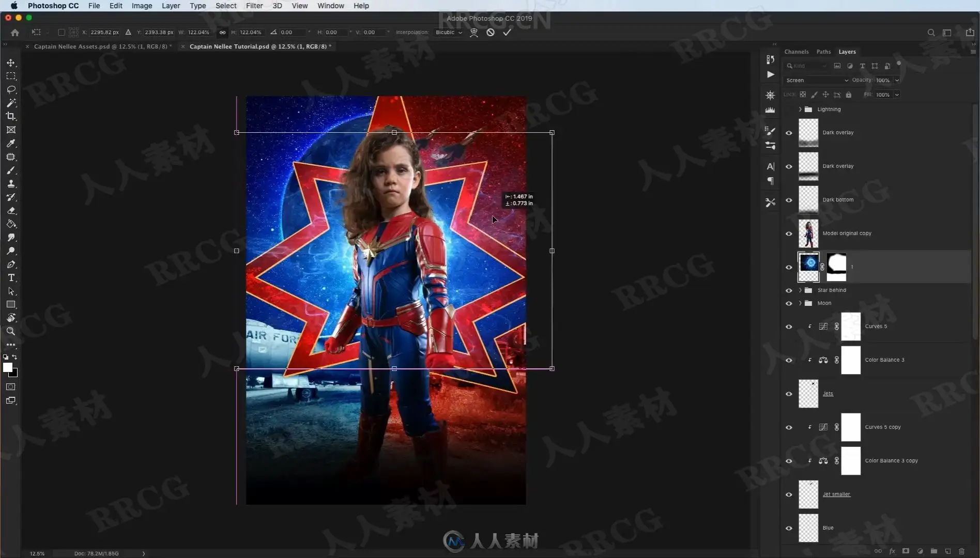The image size is (980, 558).
Task: Click the background color swatch
Action: click(14, 374)
